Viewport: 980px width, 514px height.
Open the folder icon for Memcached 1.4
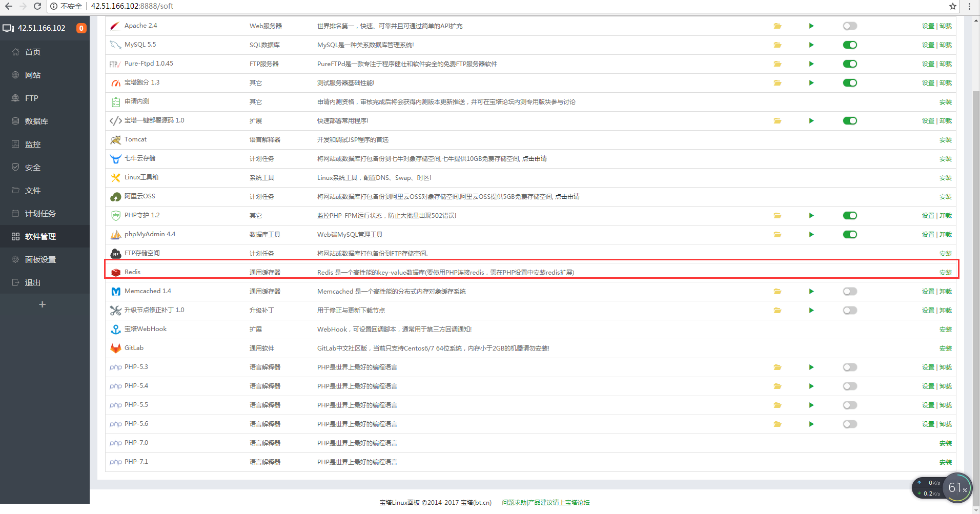tap(778, 292)
